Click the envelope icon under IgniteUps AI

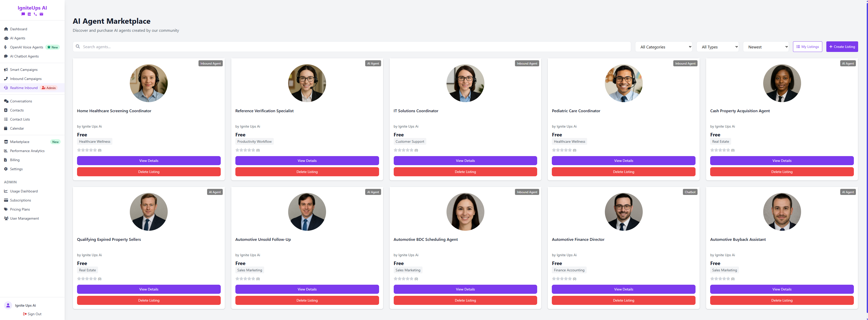pyautogui.click(x=41, y=14)
